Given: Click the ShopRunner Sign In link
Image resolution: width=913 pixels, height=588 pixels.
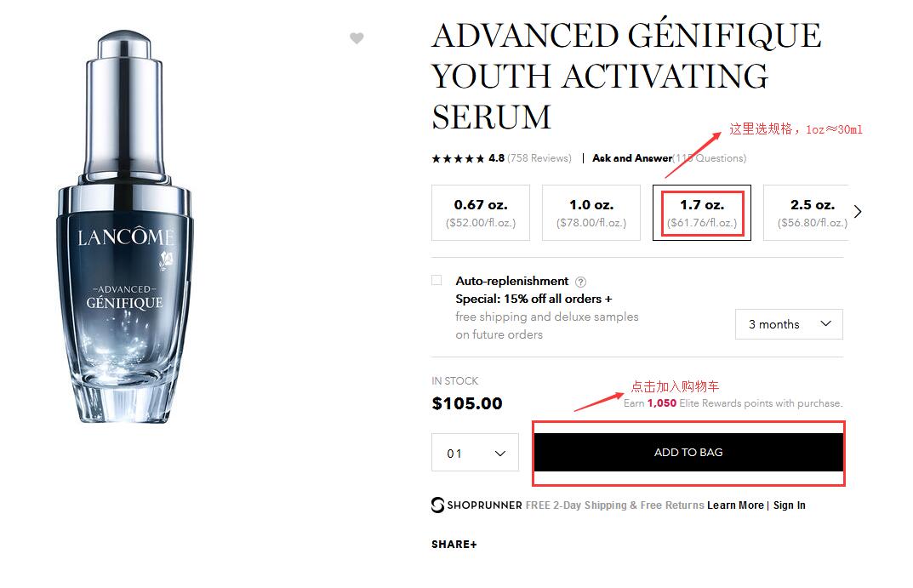Looking at the screenshot, I should pos(790,505).
